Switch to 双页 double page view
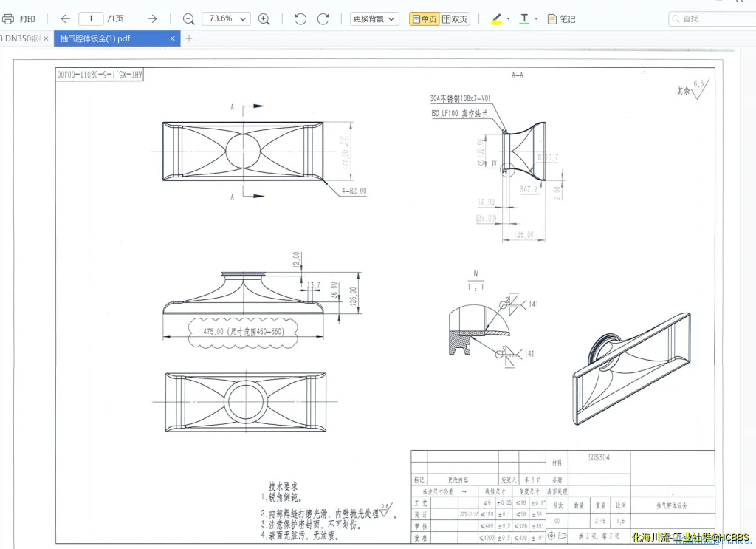The width and height of the screenshot is (756, 549). pyautogui.click(x=455, y=18)
